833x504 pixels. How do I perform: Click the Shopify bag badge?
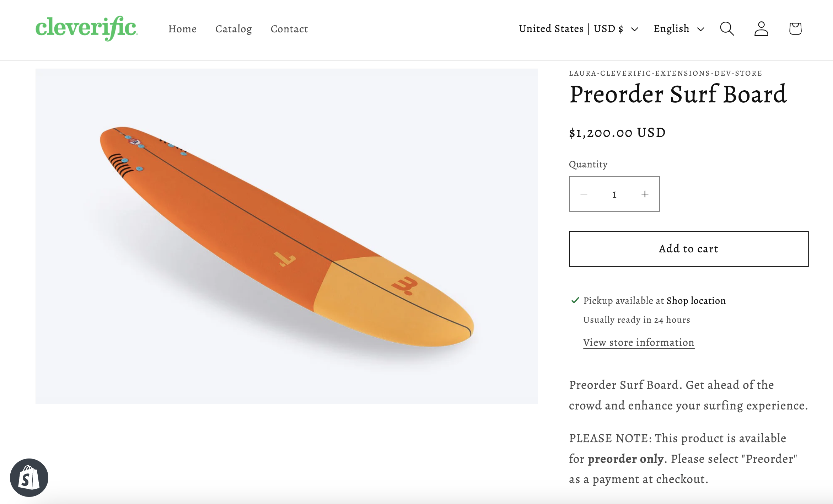coord(29,477)
